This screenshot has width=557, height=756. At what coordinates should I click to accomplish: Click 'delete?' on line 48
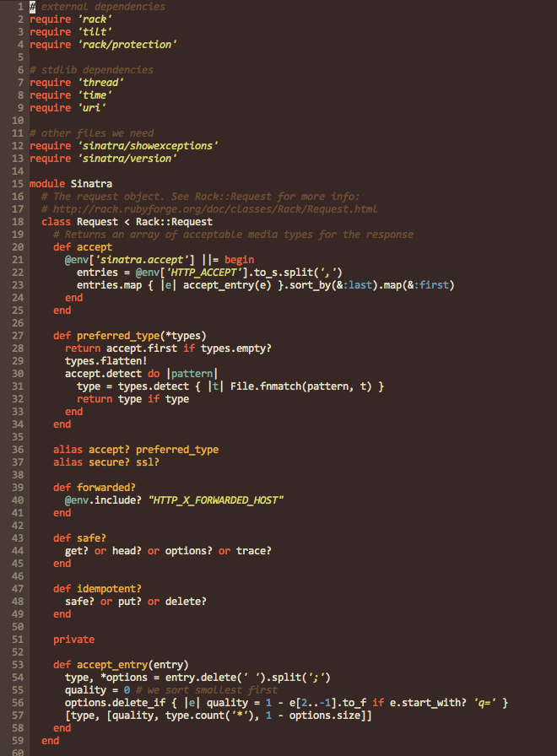186,602
